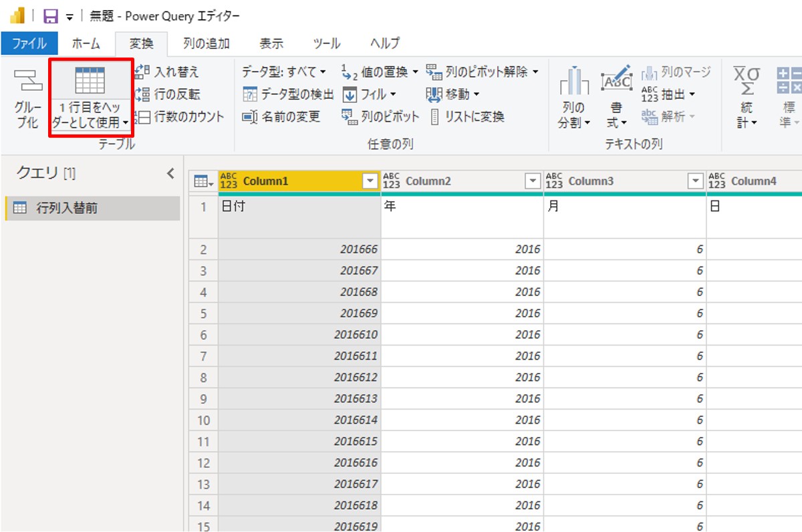Screen dimensions: 802x532
Task: Click Detect Data Type (データ型の検出) icon
Action: (x=250, y=94)
